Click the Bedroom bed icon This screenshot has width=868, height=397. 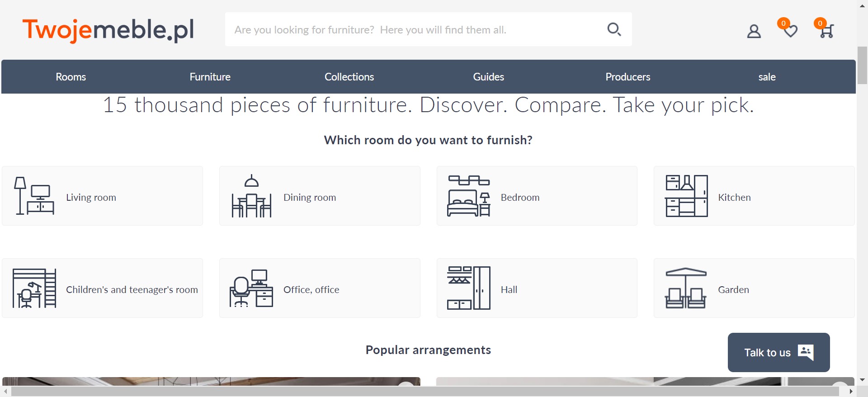pyautogui.click(x=469, y=196)
